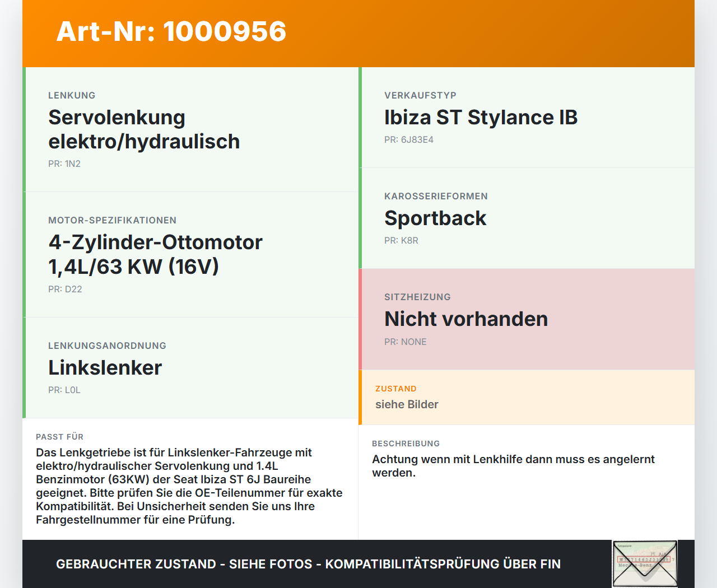Click the PR: 6J83E4 code

click(x=409, y=139)
